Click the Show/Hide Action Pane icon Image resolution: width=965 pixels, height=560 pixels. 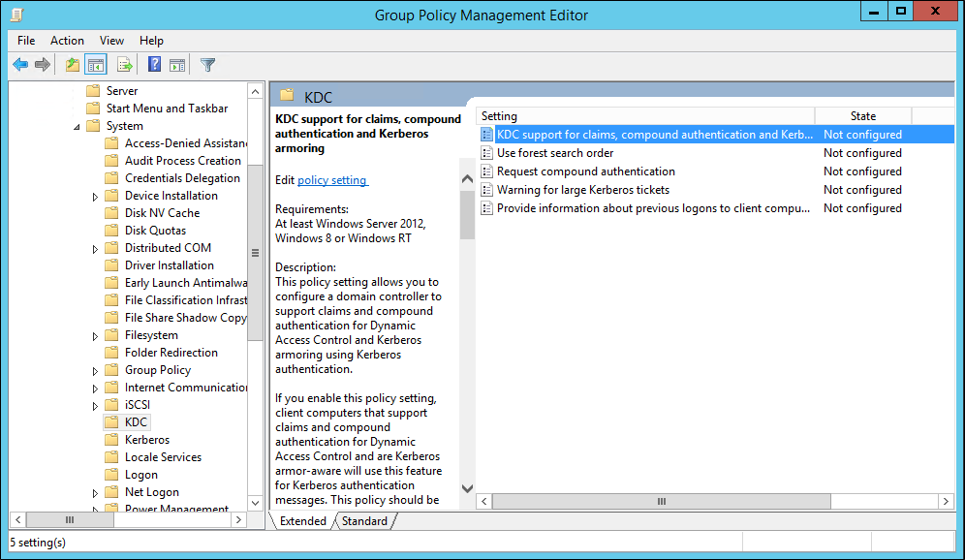coord(178,64)
